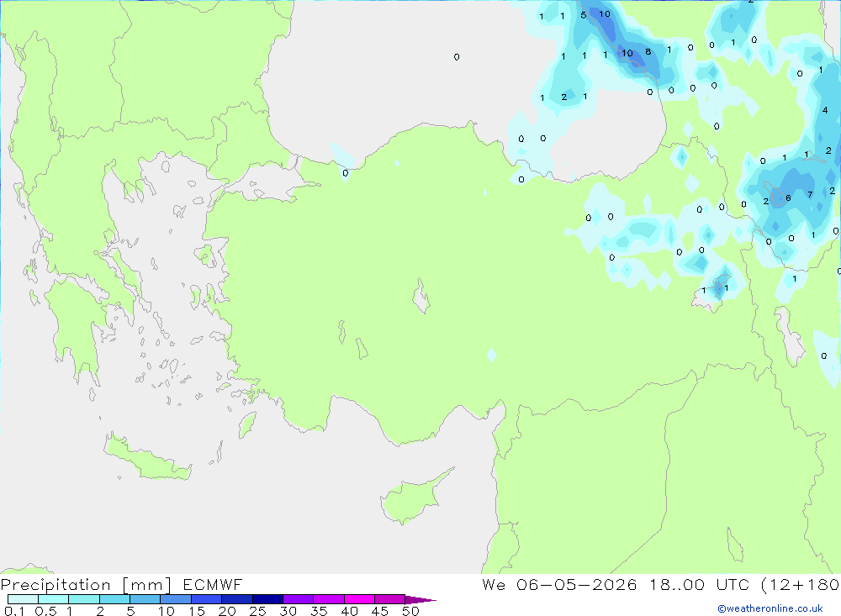Pick the 2–5 mm legend swatch
The height and width of the screenshot is (616, 841).
tap(114, 599)
